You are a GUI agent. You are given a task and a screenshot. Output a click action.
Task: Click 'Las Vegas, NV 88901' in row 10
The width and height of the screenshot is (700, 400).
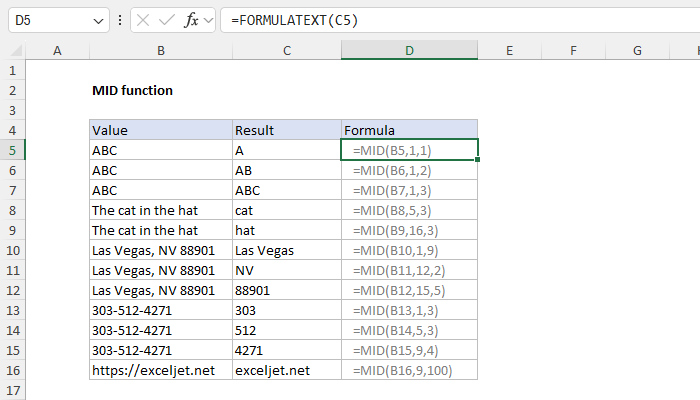[x=161, y=250]
